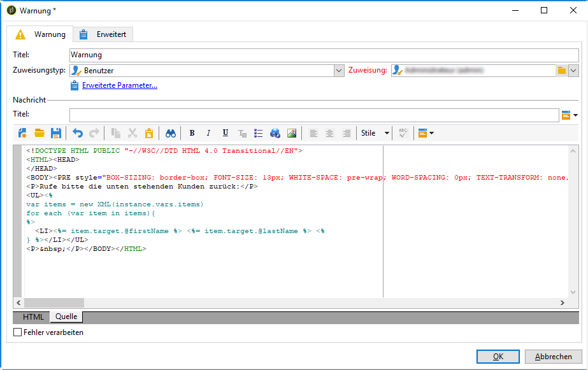Open the Erweiterte Parameter link
The image size is (588, 370).
click(119, 85)
